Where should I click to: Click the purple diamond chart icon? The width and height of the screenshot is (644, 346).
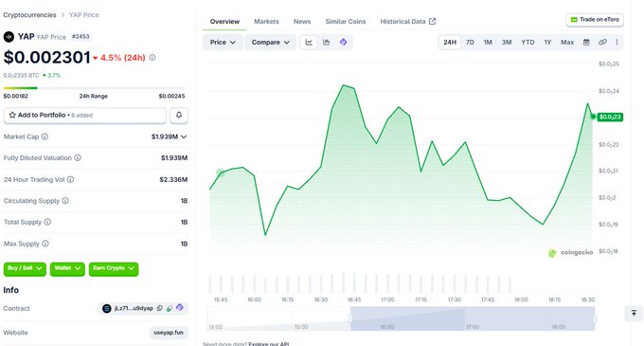[x=344, y=43]
